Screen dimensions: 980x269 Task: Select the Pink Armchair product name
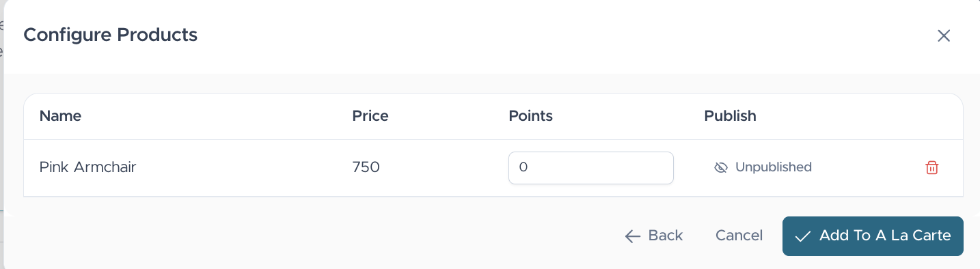(x=87, y=167)
